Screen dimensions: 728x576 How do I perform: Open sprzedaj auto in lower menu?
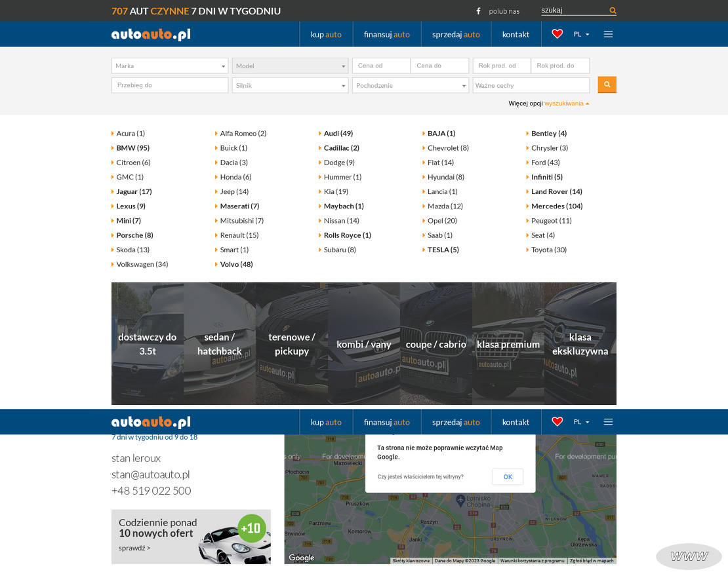[x=456, y=422]
